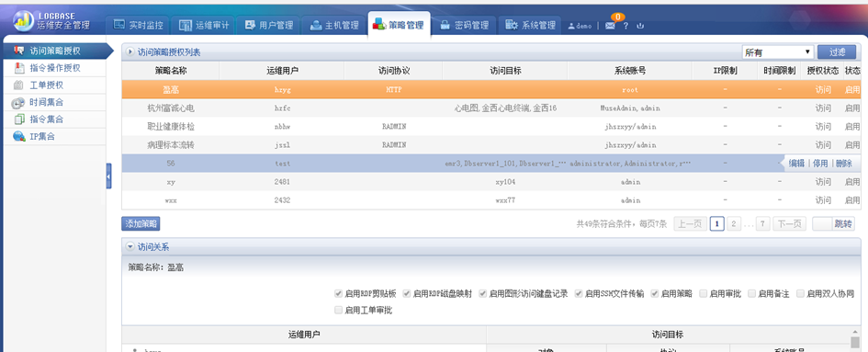Select 指令操作授权 in sidebar

55,68
